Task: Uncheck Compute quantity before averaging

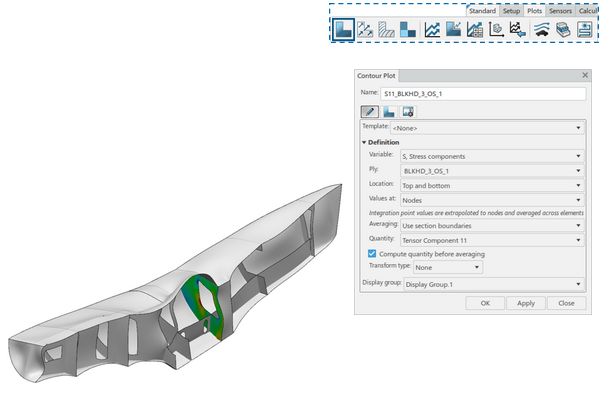Action: (x=372, y=253)
